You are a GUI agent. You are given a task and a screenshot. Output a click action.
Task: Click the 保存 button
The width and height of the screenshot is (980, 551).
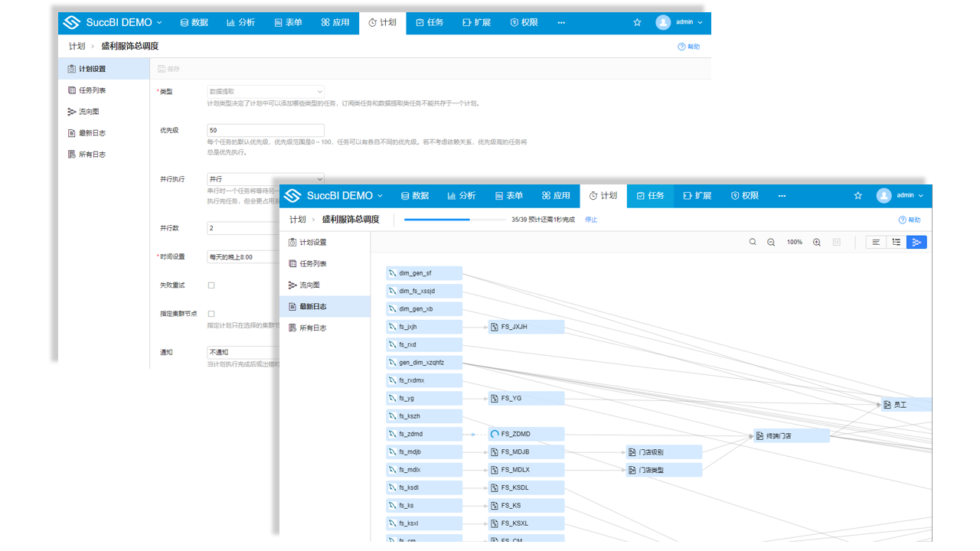(x=169, y=69)
